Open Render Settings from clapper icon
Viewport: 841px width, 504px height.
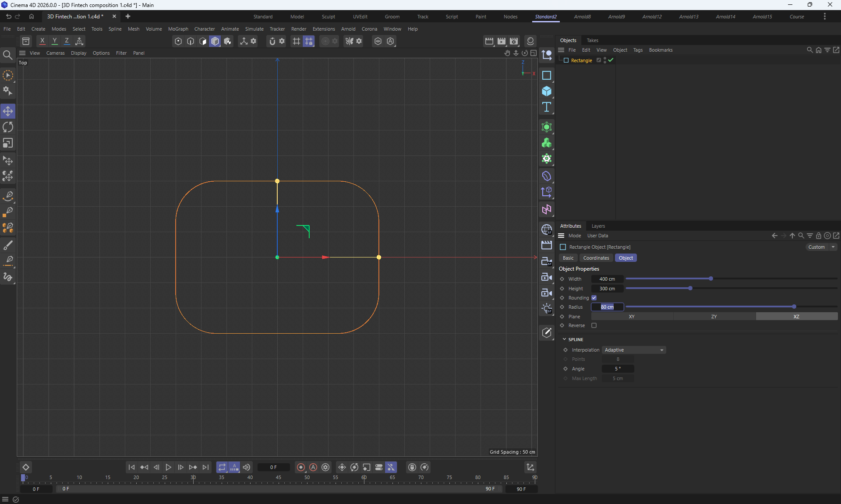click(x=514, y=41)
